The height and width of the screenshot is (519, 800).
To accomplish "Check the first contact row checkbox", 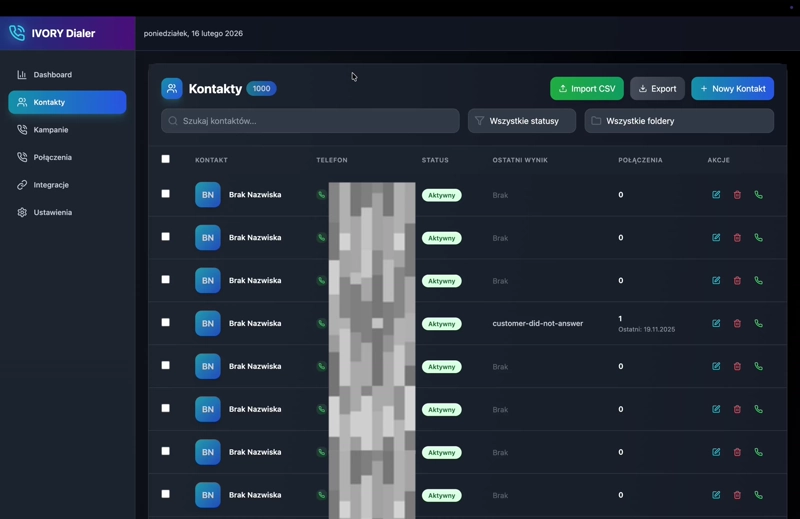I will click(166, 194).
